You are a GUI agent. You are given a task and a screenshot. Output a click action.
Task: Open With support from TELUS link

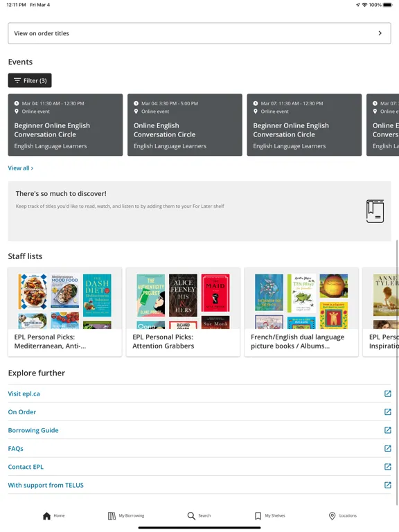coord(46,485)
